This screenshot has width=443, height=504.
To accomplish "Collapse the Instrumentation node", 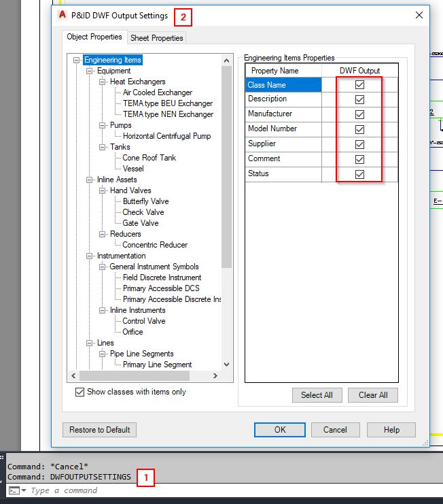I will [x=89, y=256].
